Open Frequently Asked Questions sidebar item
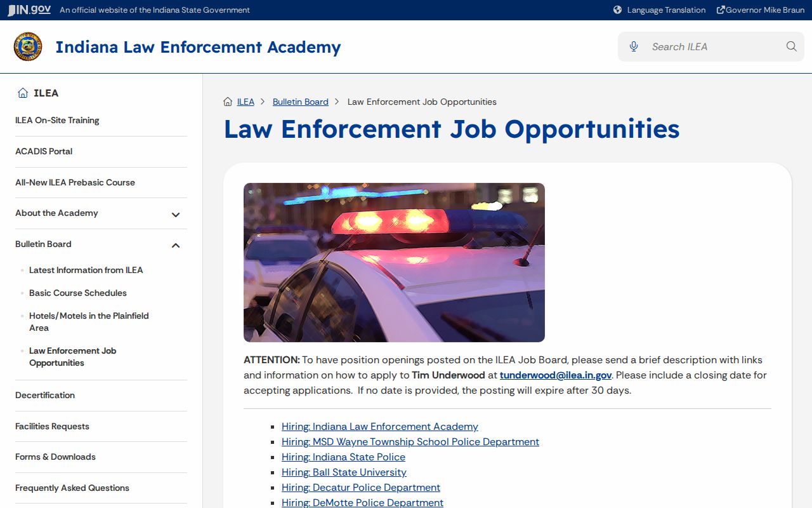812x508 pixels. point(72,488)
